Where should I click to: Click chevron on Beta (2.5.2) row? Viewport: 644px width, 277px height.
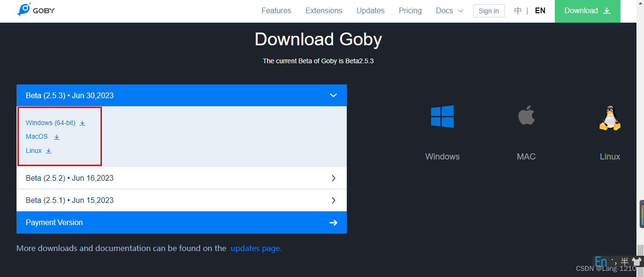click(334, 178)
